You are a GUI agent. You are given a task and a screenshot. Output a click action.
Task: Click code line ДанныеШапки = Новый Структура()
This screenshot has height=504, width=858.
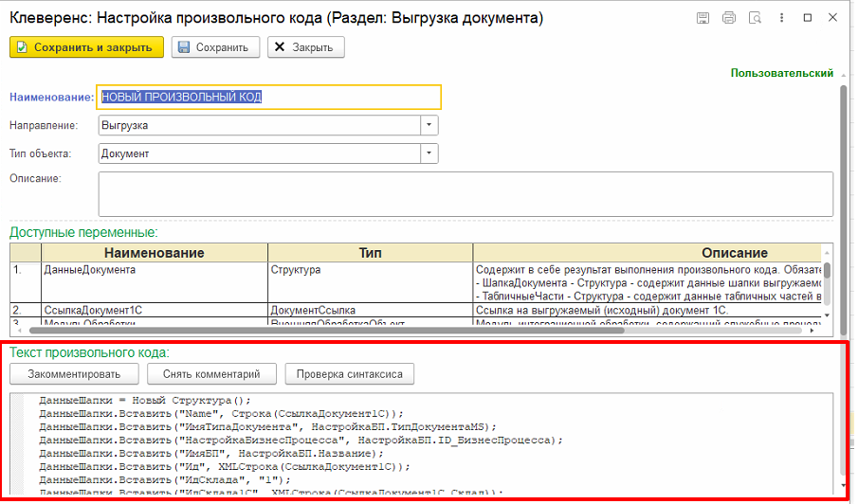145,400
